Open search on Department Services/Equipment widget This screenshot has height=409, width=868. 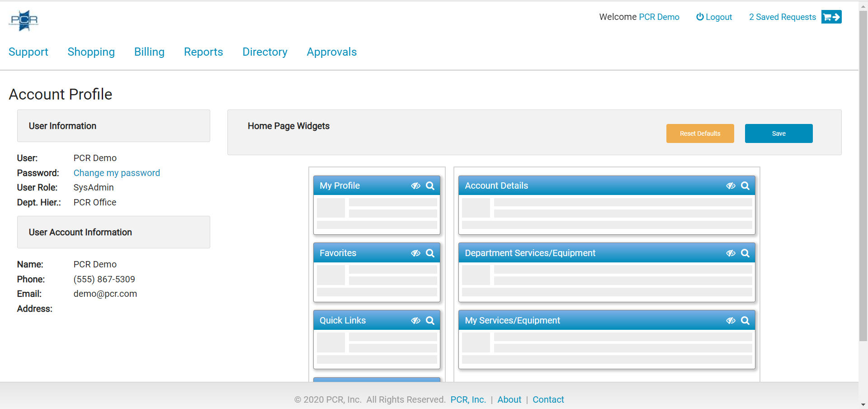(x=745, y=253)
